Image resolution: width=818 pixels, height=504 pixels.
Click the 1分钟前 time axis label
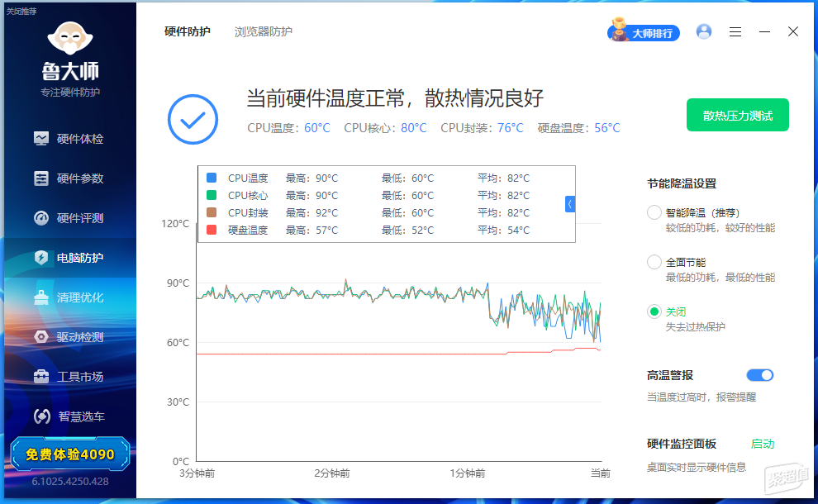[x=468, y=473]
